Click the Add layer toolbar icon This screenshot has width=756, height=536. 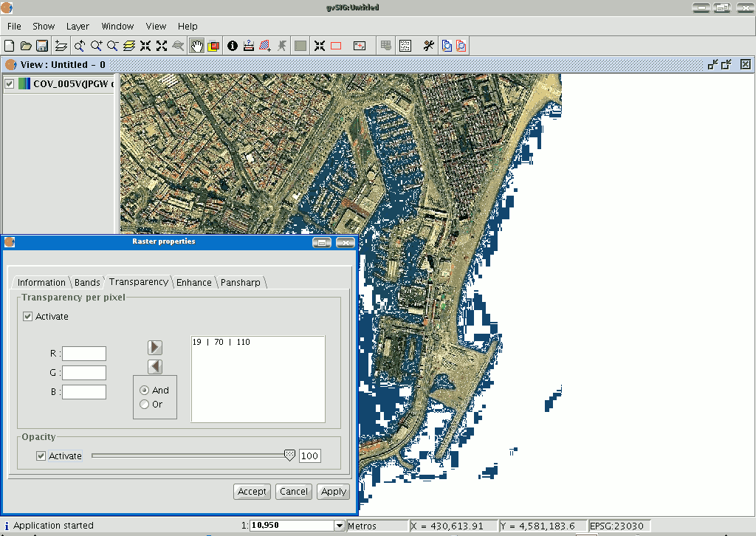tap(61, 46)
